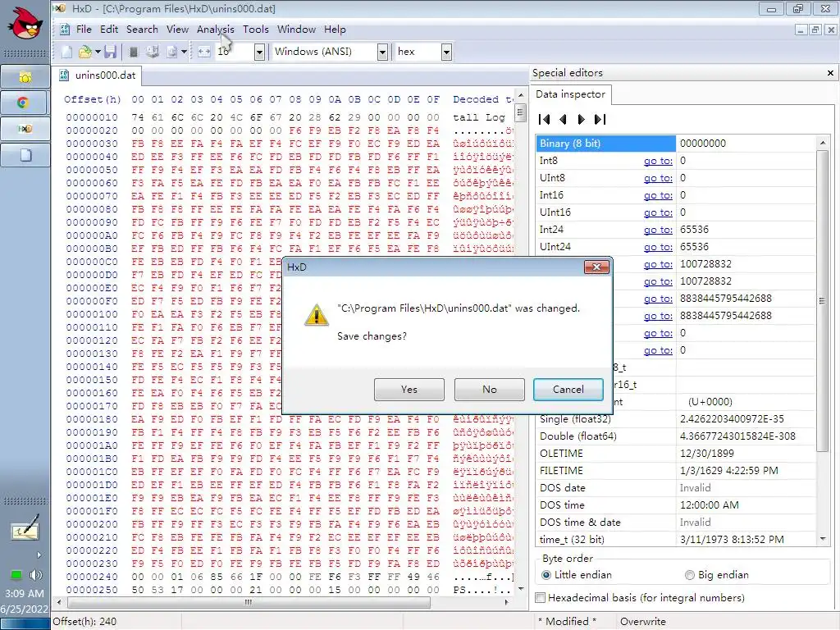
Task: Open the Window menu
Action: (296, 29)
